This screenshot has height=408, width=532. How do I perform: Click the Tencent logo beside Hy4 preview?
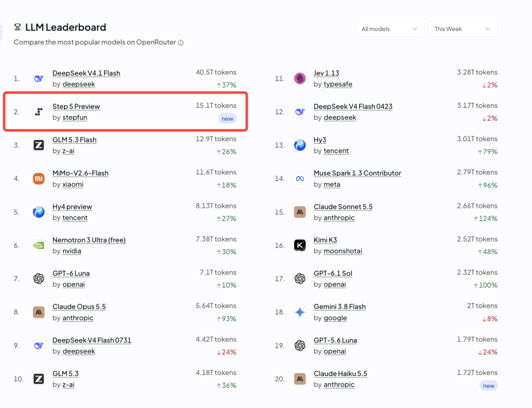click(x=39, y=212)
